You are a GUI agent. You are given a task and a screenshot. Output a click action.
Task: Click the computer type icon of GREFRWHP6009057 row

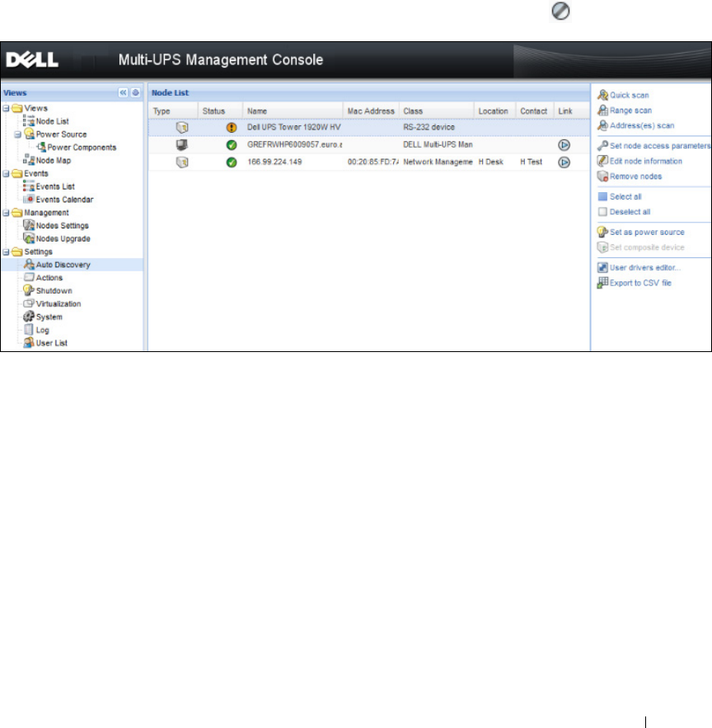coord(182,145)
